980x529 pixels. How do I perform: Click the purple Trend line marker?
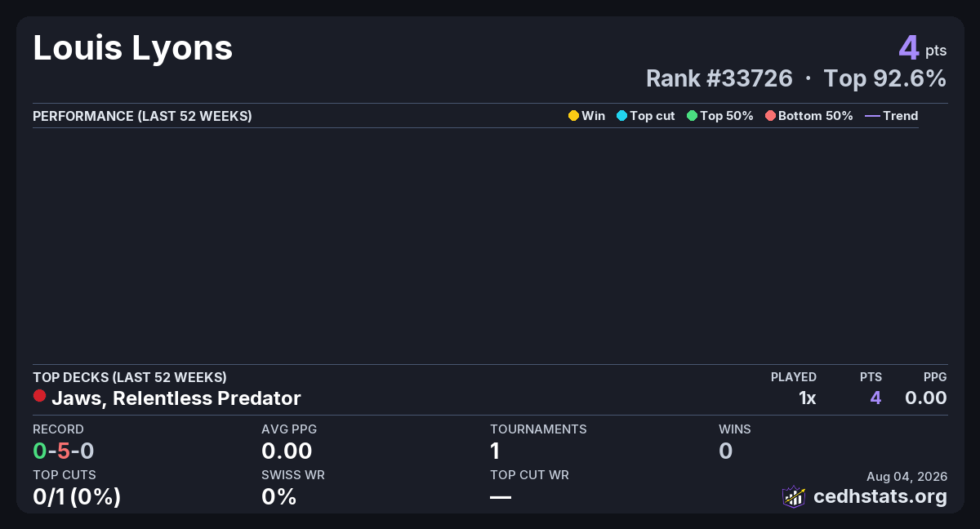(872, 116)
